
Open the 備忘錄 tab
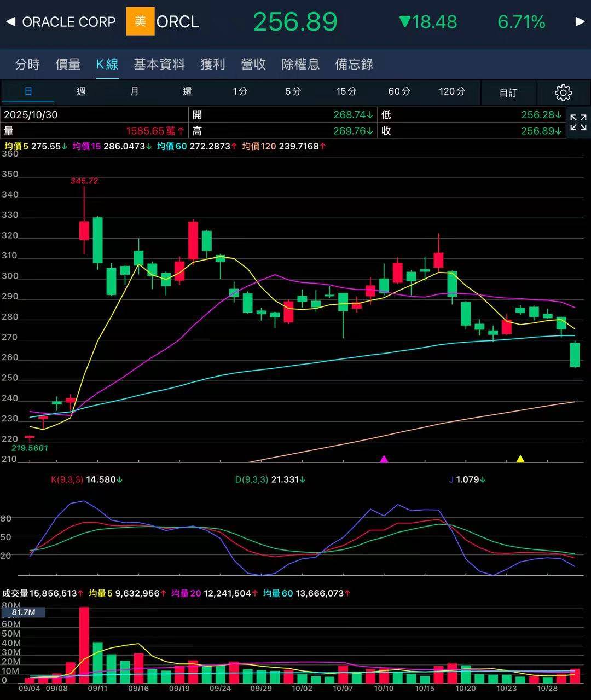[354, 64]
